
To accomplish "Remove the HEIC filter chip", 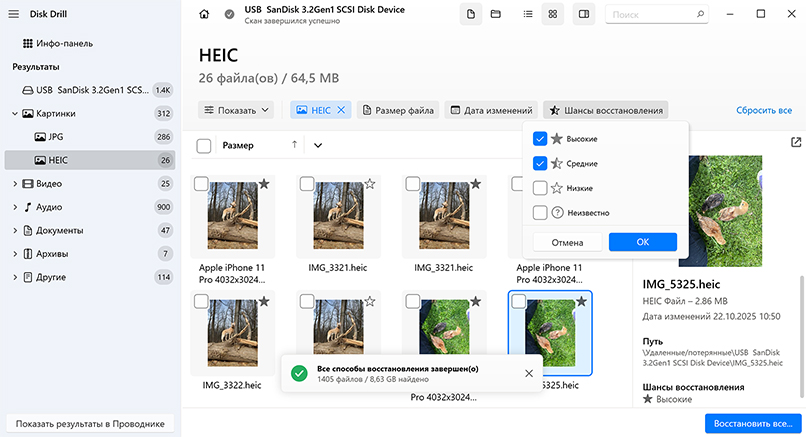I will pyautogui.click(x=341, y=110).
